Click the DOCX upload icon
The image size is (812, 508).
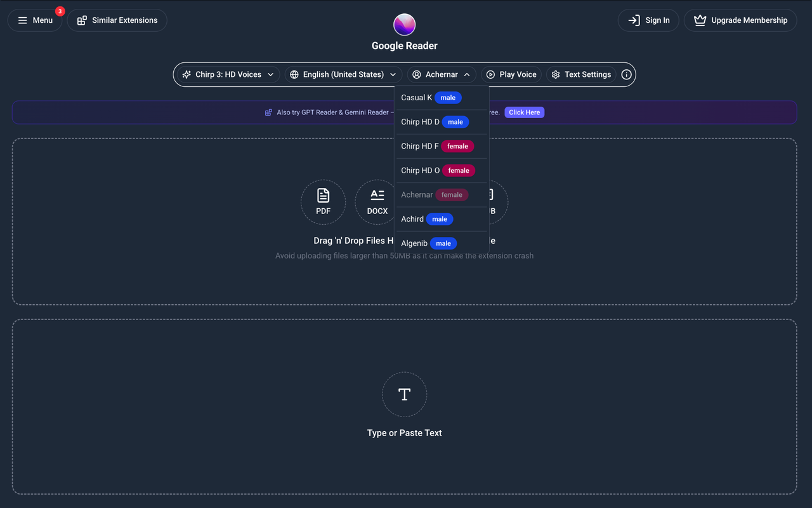[377, 202]
